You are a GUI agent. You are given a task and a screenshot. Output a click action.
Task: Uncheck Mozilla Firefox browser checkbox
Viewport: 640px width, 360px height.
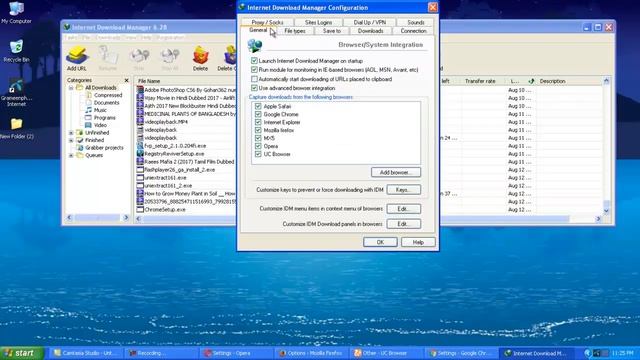(x=258, y=130)
